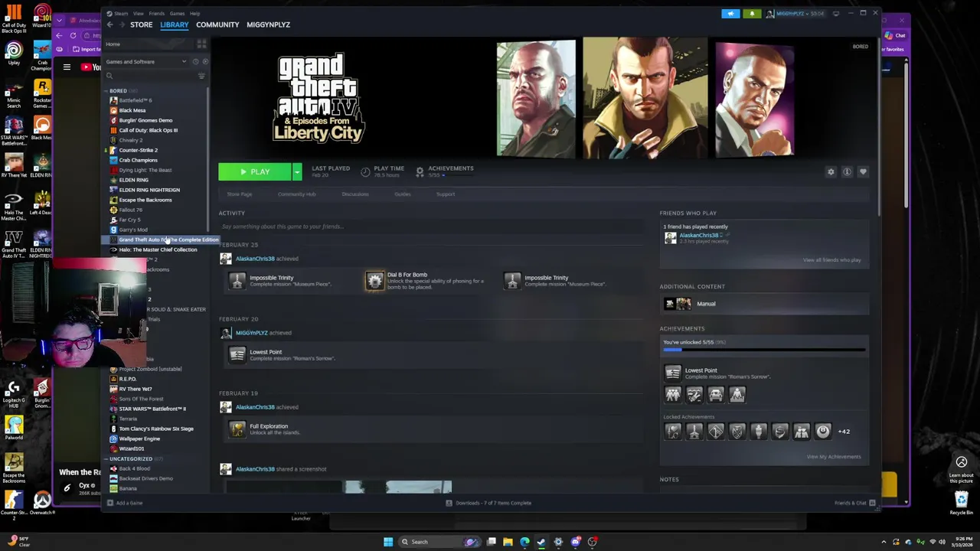Select Garry's Mod in library list
The image size is (980, 551).
[133, 230]
